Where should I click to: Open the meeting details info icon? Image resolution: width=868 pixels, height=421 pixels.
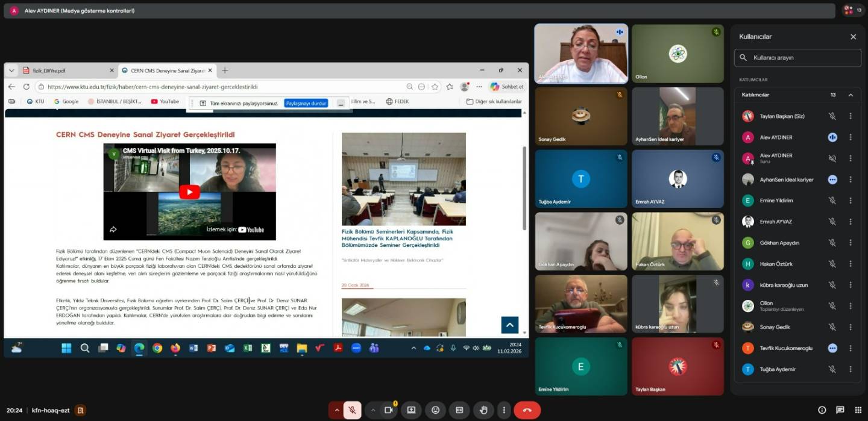tap(822, 410)
